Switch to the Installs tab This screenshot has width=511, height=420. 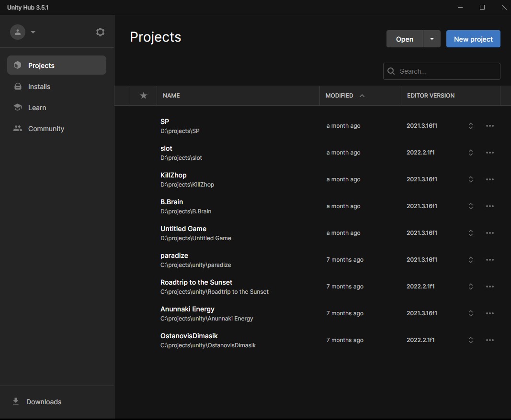tap(57, 86)
